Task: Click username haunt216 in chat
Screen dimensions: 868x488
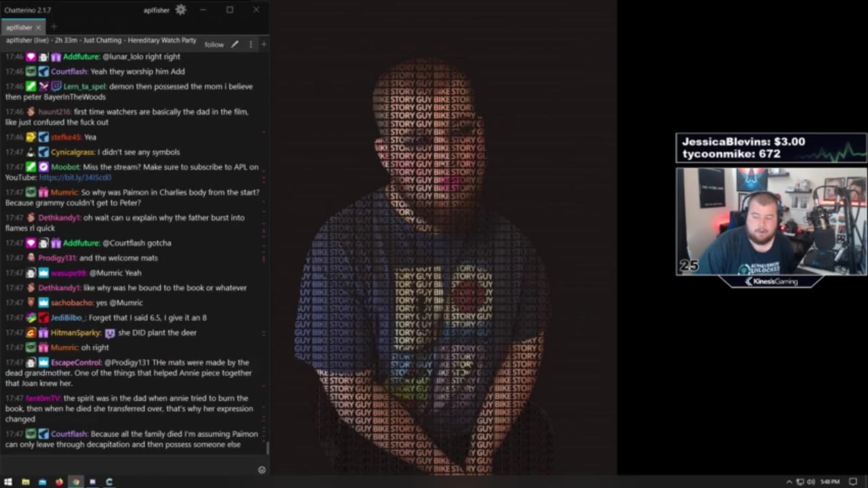Action: click(x=54, y=112)
